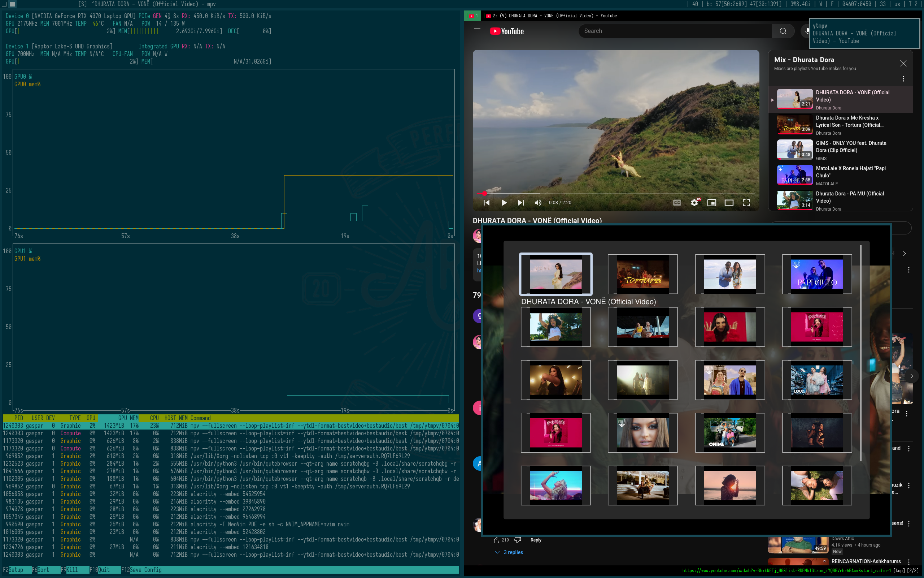Click the LOUD thumbnail in gallery
This screenshot has height=578, width=924.
tap(817, 380)
